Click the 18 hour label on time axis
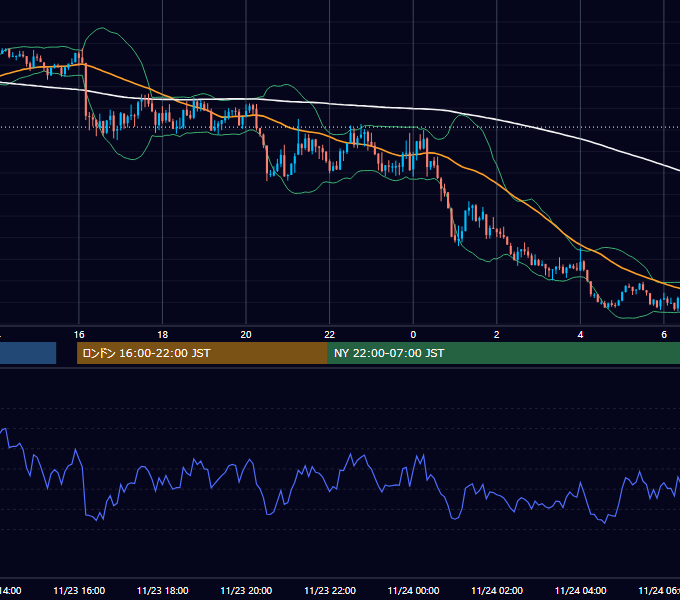The height and width of the screenshot is (600, 680). click(163, 335)
